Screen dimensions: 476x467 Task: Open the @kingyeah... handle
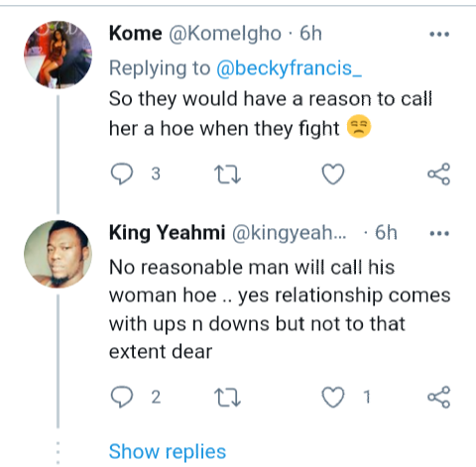(290, 233)
